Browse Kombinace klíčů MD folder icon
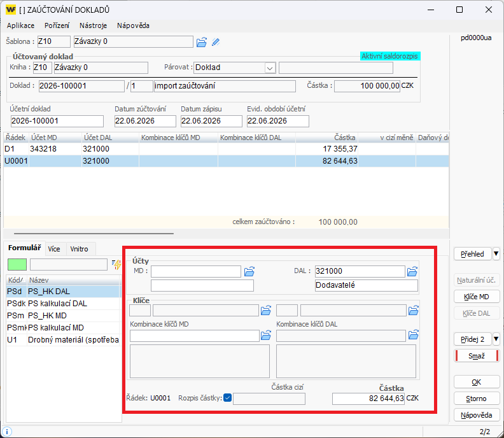 click(266, 336)
